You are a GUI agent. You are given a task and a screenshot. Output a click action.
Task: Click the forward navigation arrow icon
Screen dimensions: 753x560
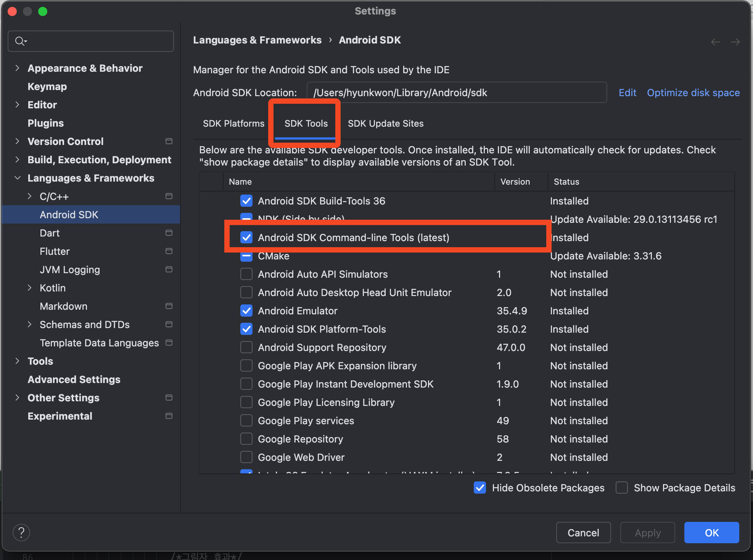click(x=735, y=42)
